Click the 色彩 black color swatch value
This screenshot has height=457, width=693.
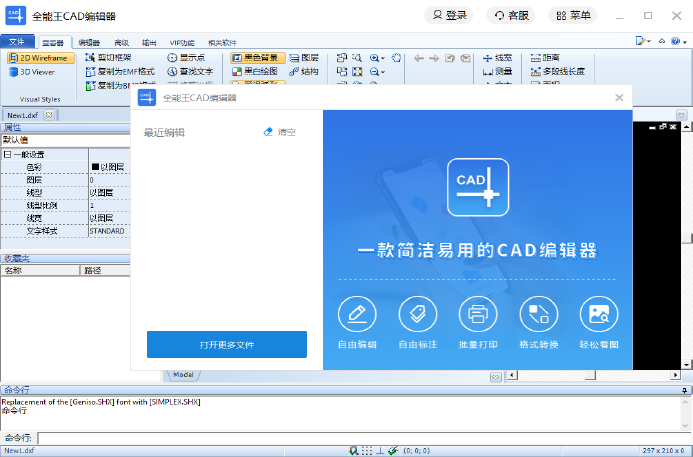point(109,167)
